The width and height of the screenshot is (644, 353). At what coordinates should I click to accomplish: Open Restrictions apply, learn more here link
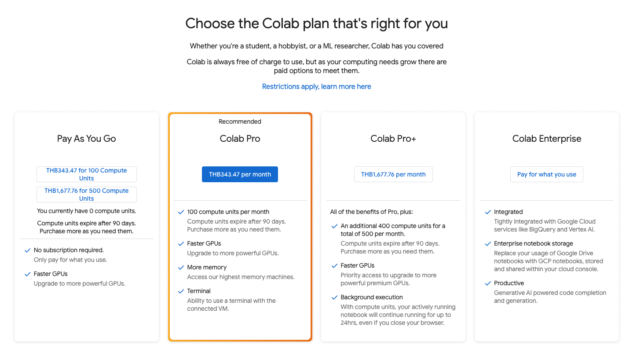(x=317, y=87)
